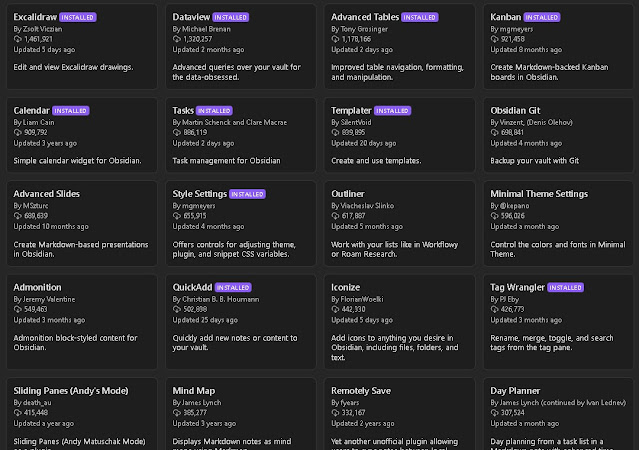Viewport: 639px width, 450px height.
Task: Select the Tasks plugin title
Action: click(x=183, y=110)
